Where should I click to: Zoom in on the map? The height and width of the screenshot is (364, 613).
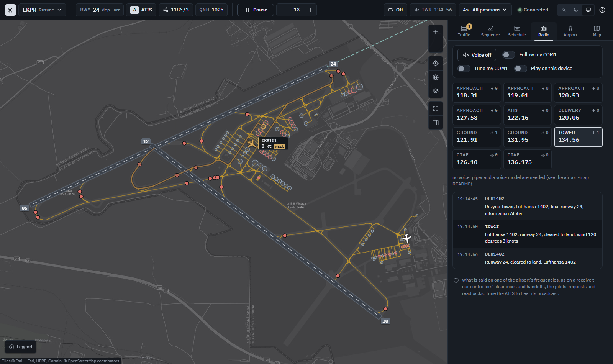[x=436, y=32]
